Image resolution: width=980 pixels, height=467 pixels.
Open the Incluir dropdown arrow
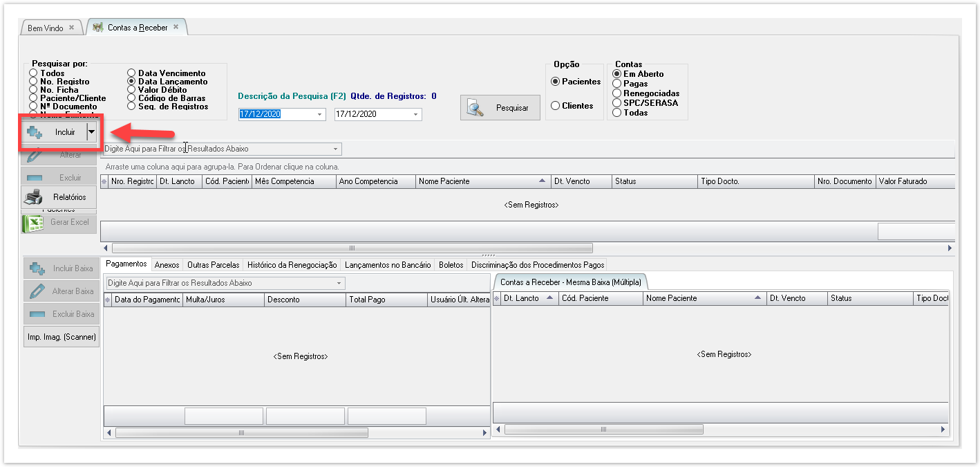[x=91, y=131]
